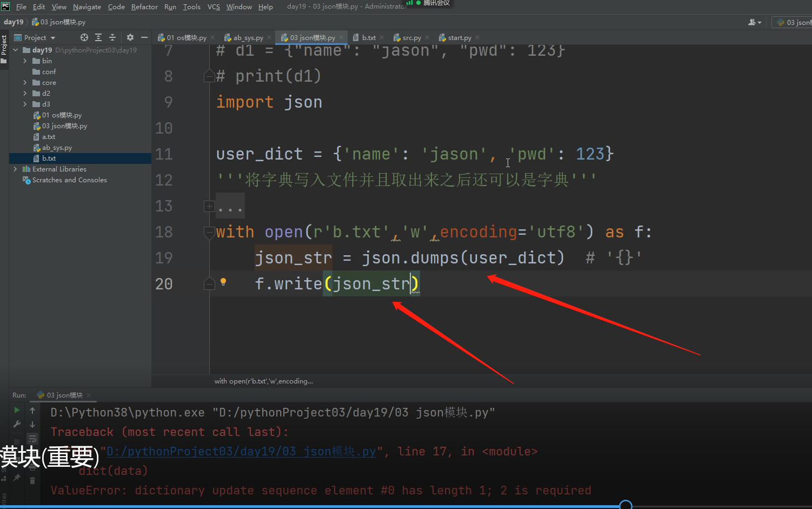Open the Navigate menu
This screenshot has width=812, height=509.
(87, 7)
